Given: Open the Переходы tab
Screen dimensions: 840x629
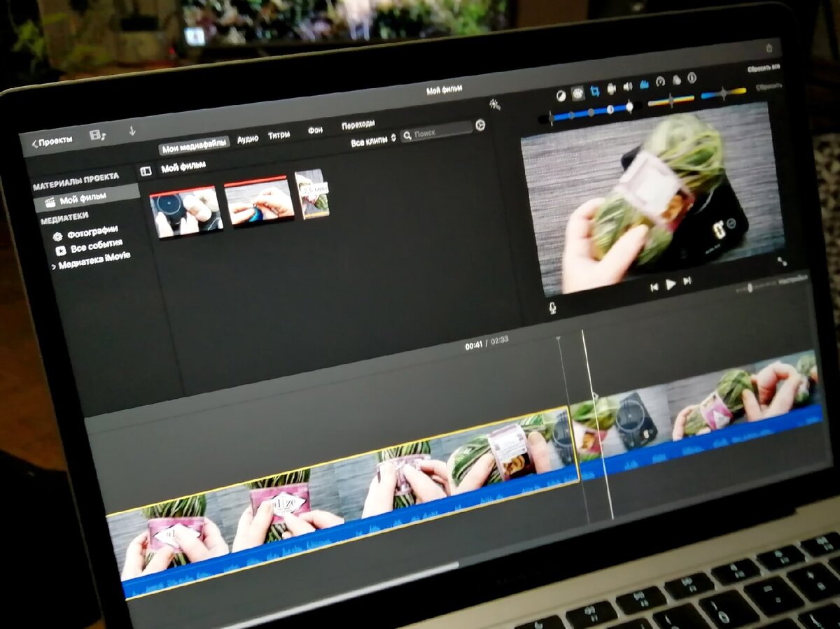Looking at the screenshot, I should (358, 125).
